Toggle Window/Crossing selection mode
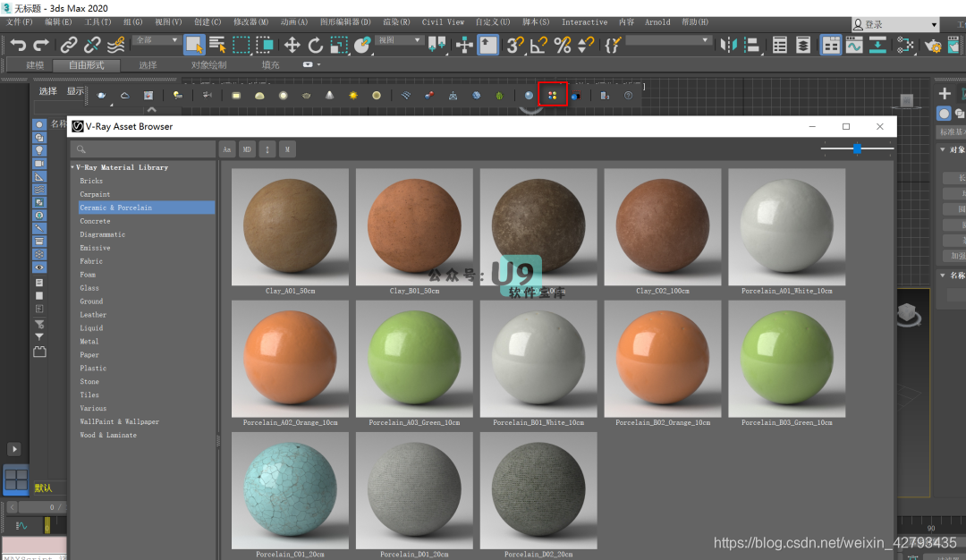The image size is (966, 560). click(265, 45)
